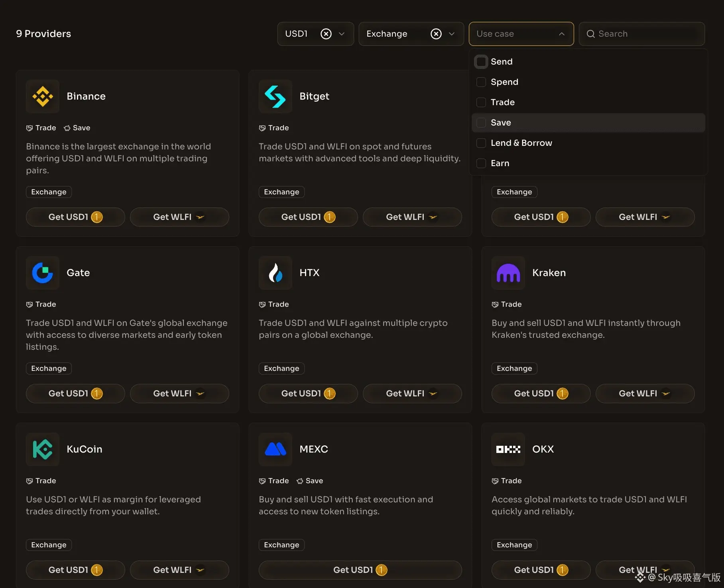
Task: Click the OKX logo icon
Action: tap(508, 449)
